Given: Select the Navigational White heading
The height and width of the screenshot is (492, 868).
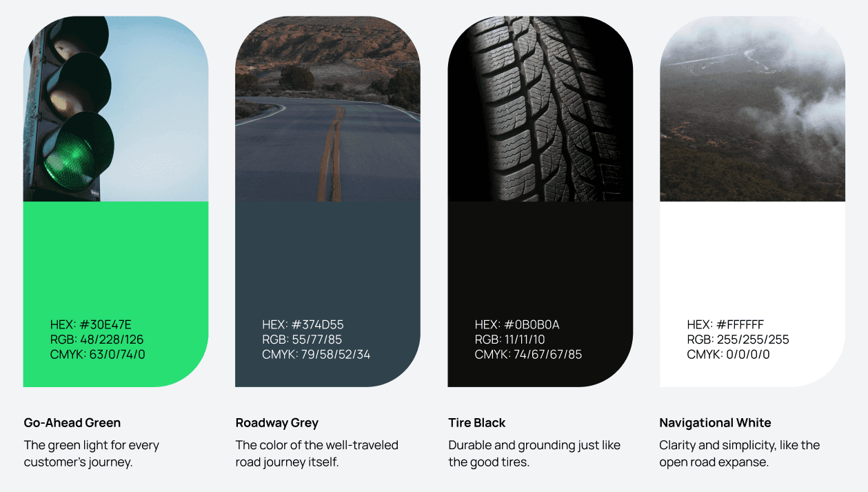Looking at the screenshot, I should [715, 423].
